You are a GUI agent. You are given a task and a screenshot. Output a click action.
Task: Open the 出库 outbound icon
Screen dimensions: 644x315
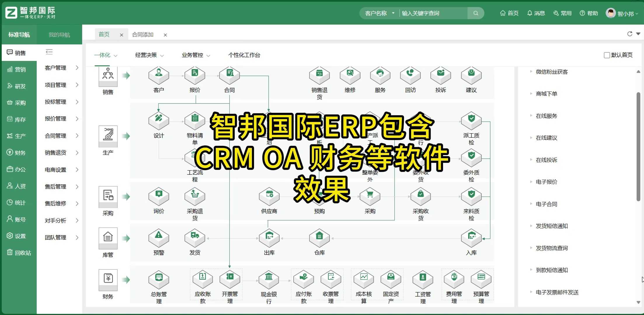(269, 238)
